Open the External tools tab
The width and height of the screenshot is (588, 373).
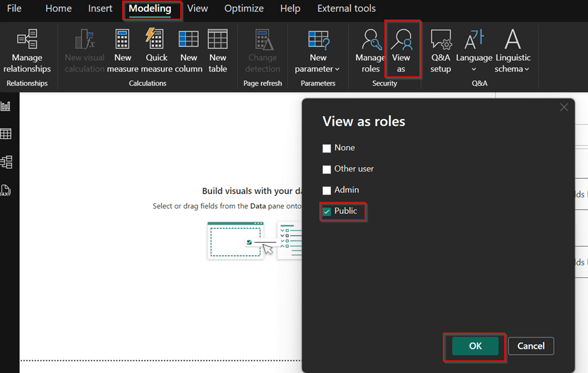click(x=346, y=9)
